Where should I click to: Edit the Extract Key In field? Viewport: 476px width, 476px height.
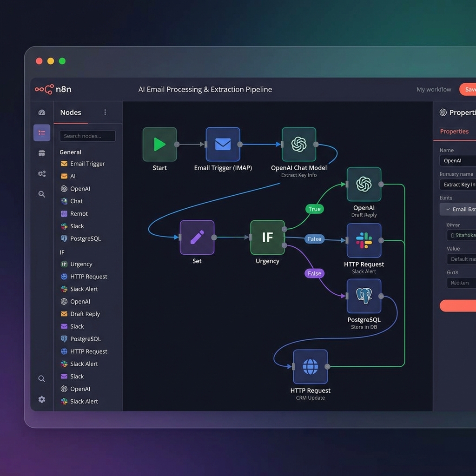pos(458,185)
